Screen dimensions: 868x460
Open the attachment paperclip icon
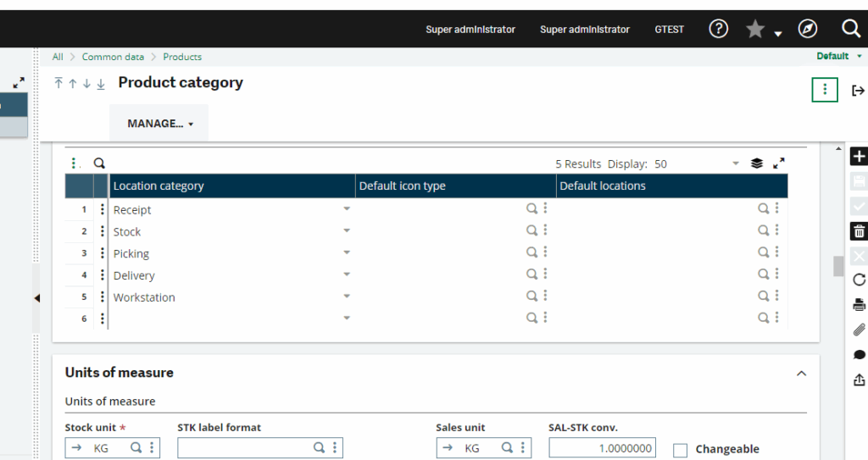859,330
